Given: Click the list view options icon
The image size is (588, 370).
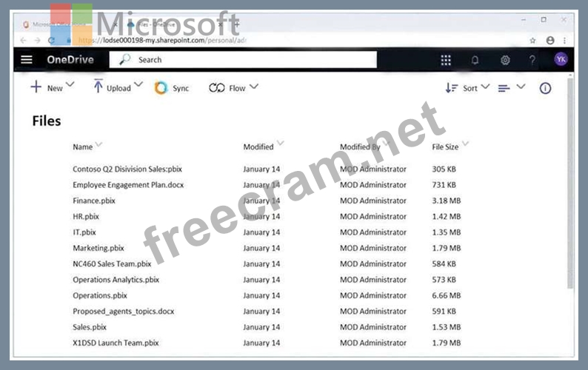Looking at the screenshot, I should click(504, 89).
